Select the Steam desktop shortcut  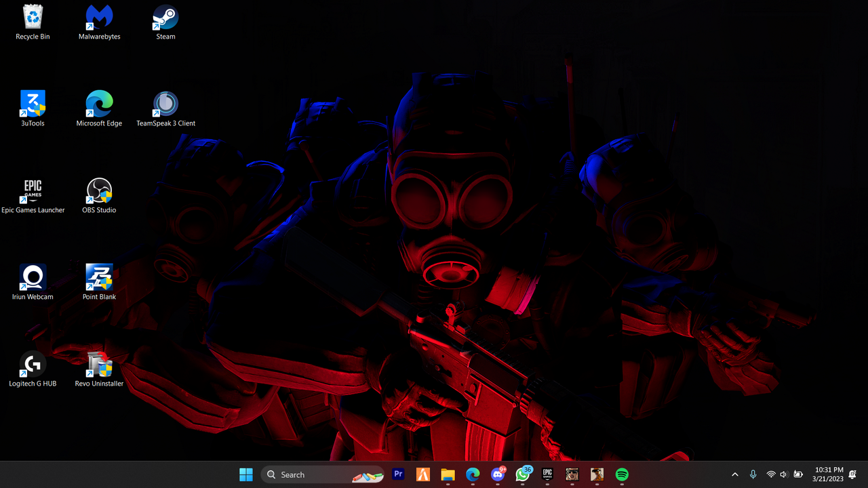tap(165, 22)
